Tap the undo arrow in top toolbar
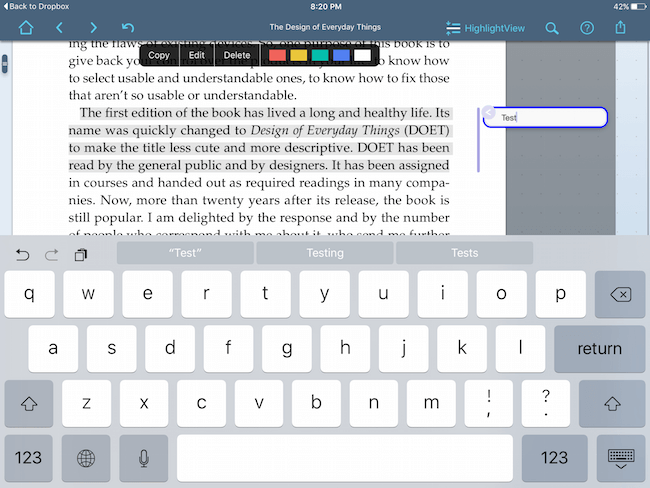This screenshot has height=488, width=650. (128, 28)
